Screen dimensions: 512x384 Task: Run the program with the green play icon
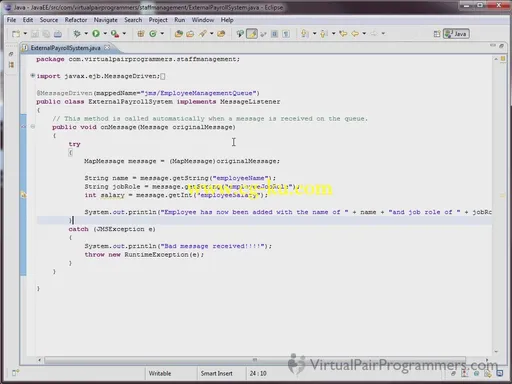click(96, 34)
